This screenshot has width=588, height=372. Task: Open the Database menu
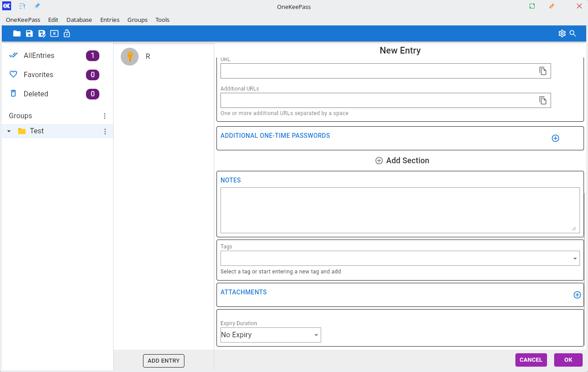coord(79,20)
